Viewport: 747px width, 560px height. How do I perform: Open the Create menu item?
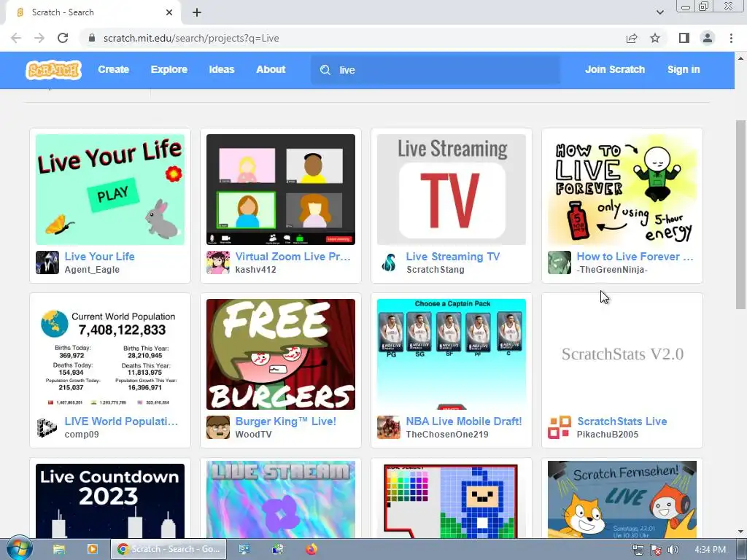[113, 69]
